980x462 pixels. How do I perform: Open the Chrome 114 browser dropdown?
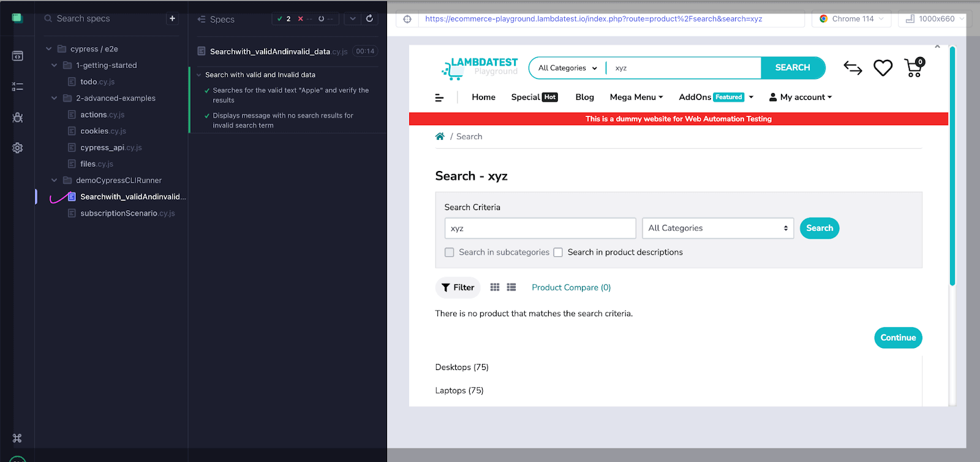(x=851, y=19)
